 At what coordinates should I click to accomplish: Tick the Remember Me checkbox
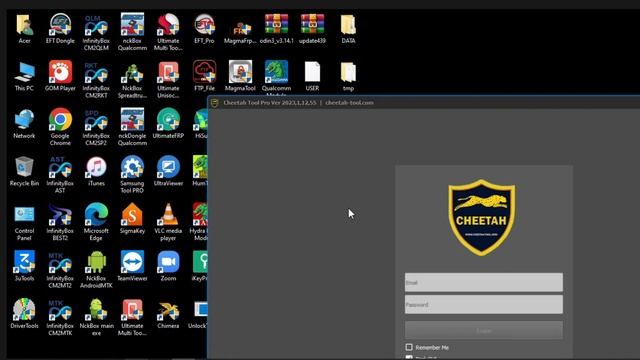click(x=409, y=347)
